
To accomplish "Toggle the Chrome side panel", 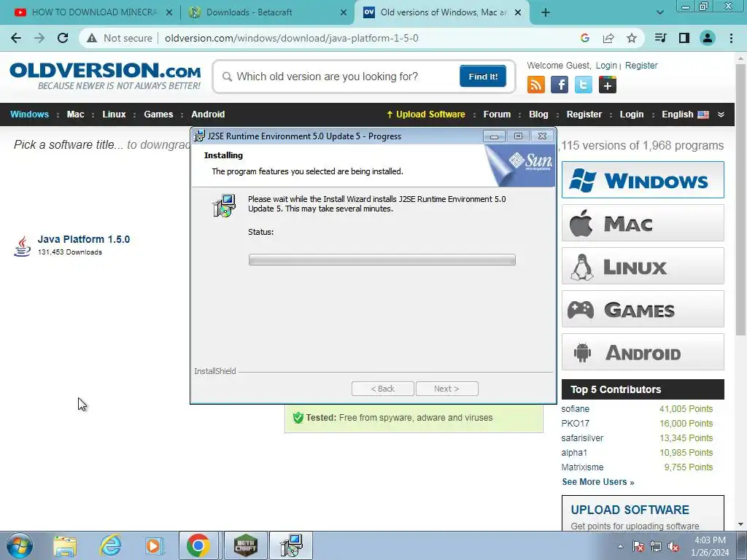I will (684, 38).
